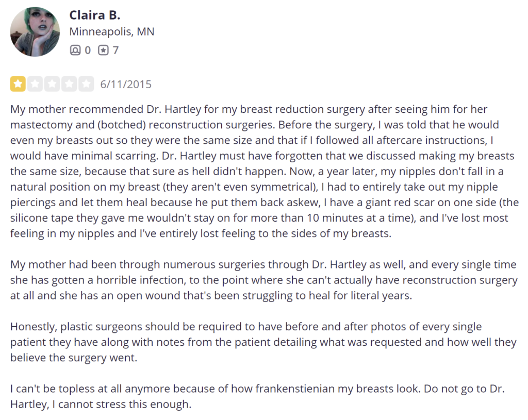
Task: Open the Claira B. profile name link
Action: [x=95, y=15]
